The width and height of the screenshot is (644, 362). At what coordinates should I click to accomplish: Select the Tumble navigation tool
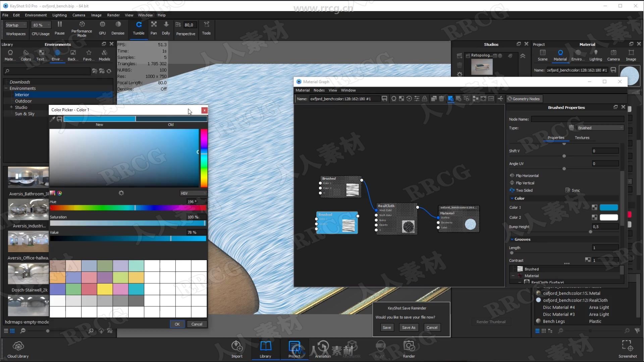click(x=138, y=28)
